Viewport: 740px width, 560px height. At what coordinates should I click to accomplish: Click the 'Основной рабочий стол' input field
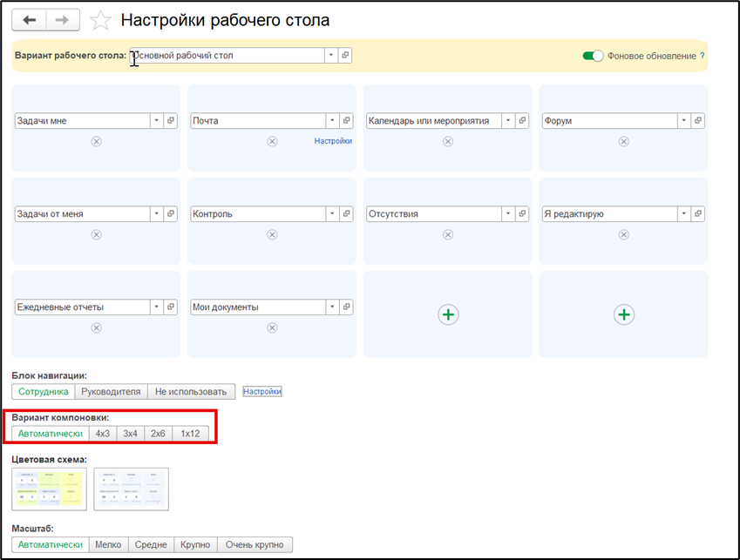click(x=227, y=55)
